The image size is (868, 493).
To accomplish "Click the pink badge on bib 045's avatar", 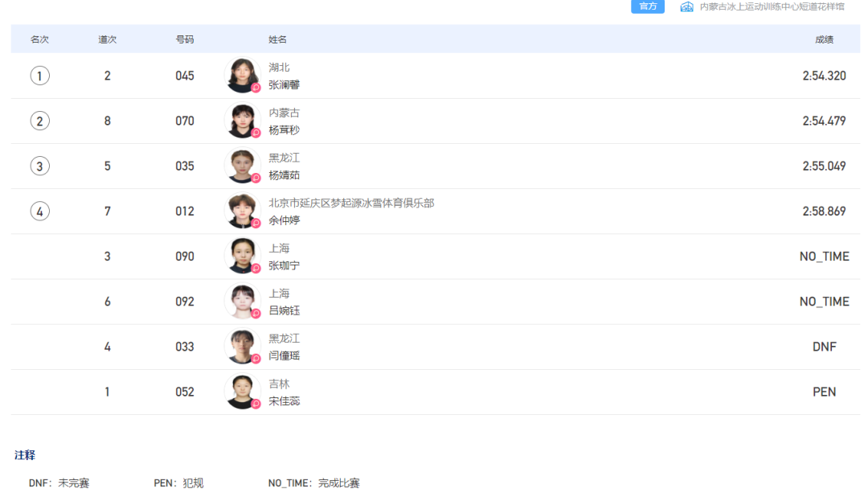I will pos(256,88).
